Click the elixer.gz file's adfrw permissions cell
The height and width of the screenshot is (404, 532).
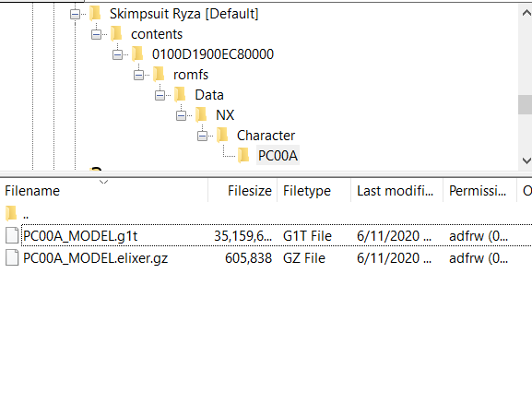(x=479, y=258)
